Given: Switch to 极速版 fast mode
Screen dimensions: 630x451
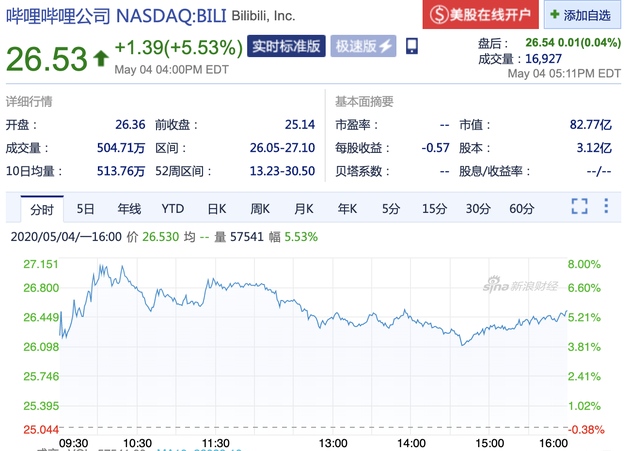Looking at the screenshot, I should tap(363, 46).
